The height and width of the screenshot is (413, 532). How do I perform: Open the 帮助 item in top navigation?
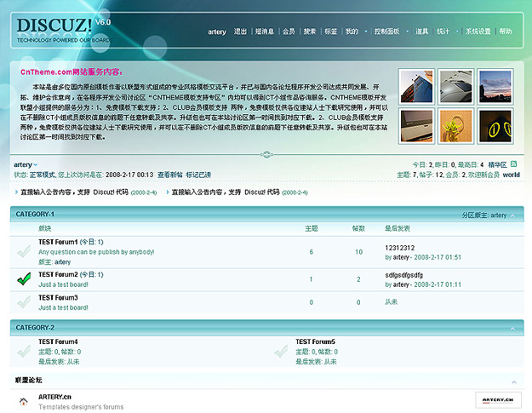pyautogui.click(x=506, y=32)
